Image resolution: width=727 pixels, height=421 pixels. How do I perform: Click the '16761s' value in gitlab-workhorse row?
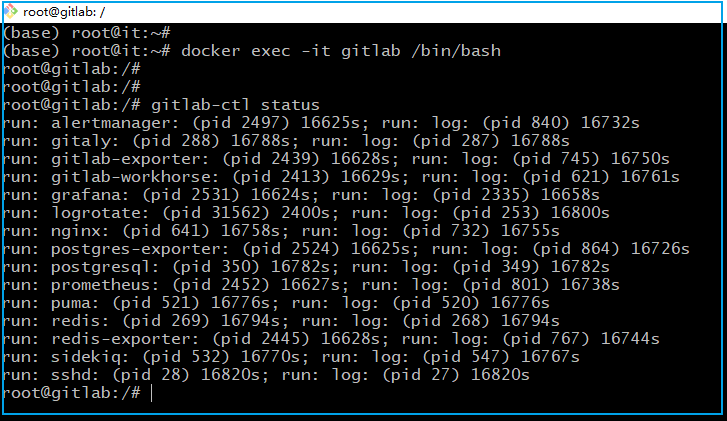pyautogui.click(x=650, y=177)
